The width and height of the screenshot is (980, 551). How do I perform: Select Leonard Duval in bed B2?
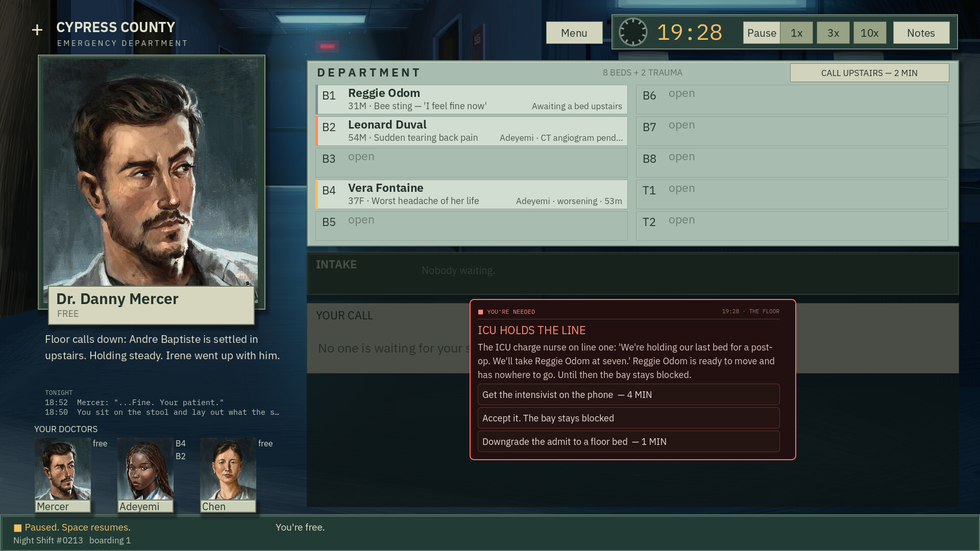472,131
